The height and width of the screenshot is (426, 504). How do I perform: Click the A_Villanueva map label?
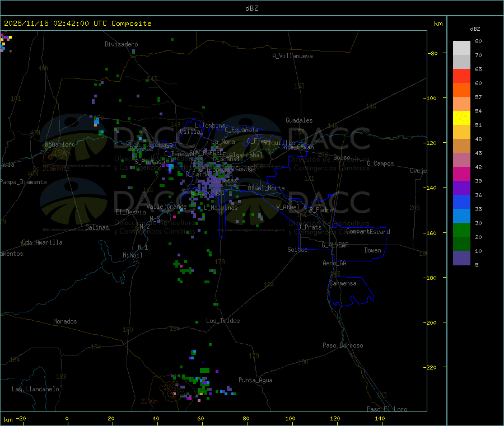coord(292,56)
